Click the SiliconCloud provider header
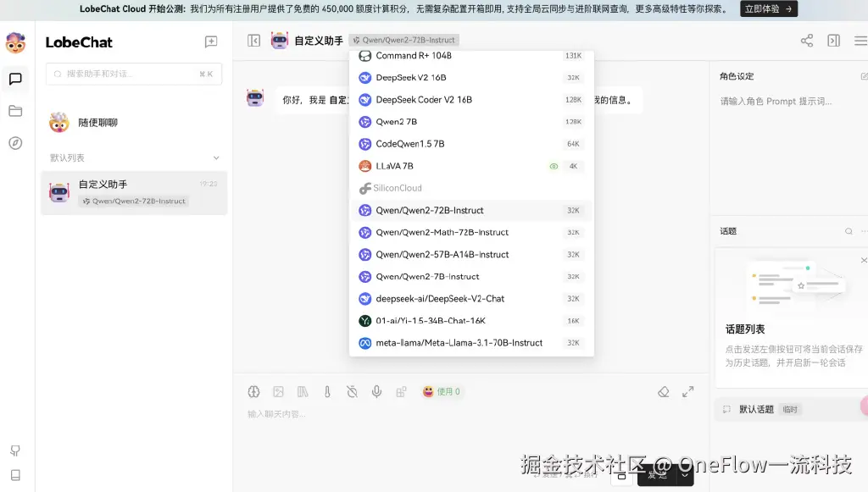Image resolution: width=868 pixels, height=492 pixels. coord(391,188)
